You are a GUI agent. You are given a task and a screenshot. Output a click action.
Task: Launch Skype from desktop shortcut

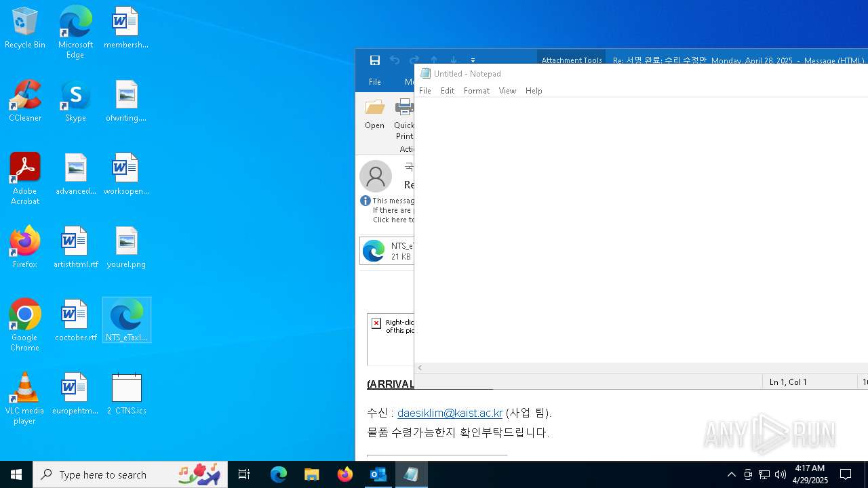75,102
